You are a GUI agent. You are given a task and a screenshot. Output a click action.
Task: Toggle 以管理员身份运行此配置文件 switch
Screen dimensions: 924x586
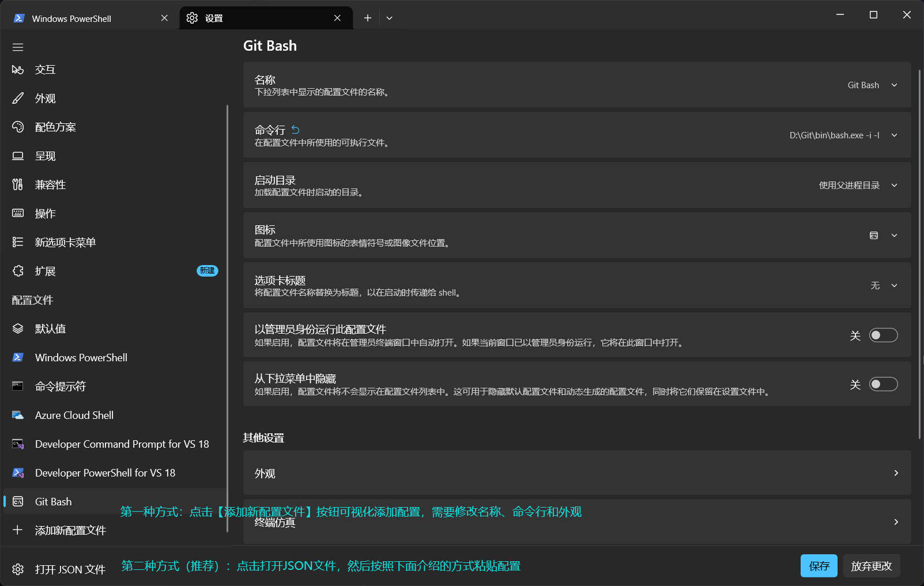click(x=883, y=335)
